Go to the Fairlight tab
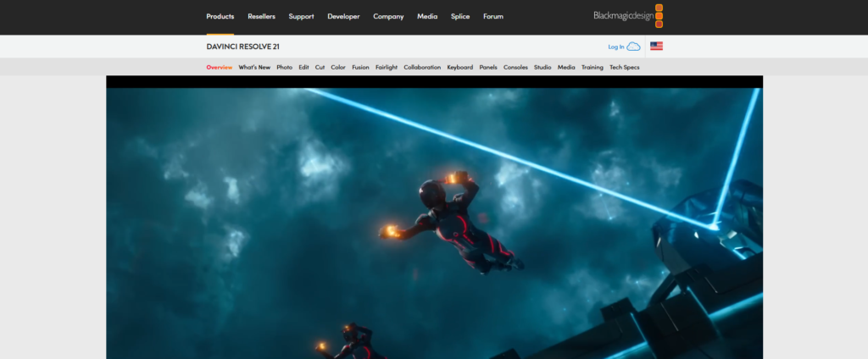Screen dimensions: 868x359 point(387,67)
